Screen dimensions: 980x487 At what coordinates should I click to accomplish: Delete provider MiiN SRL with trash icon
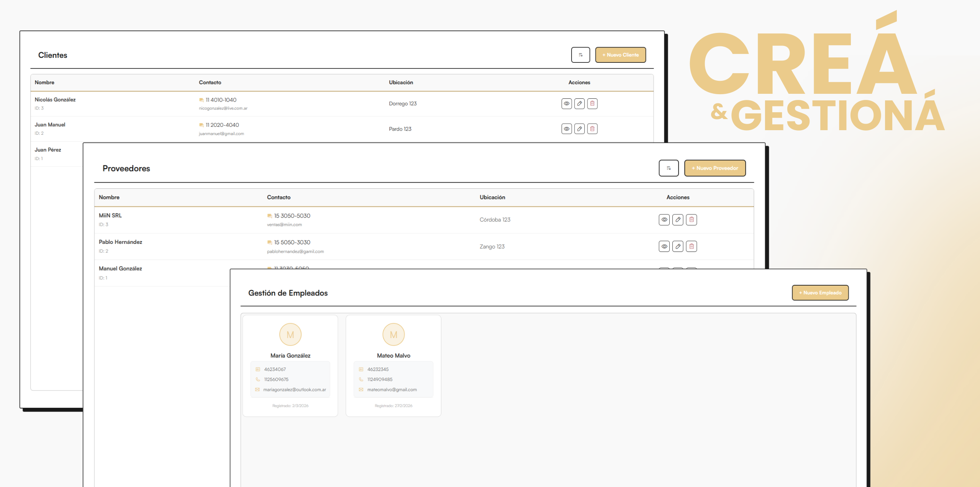[x=692, y=219]
